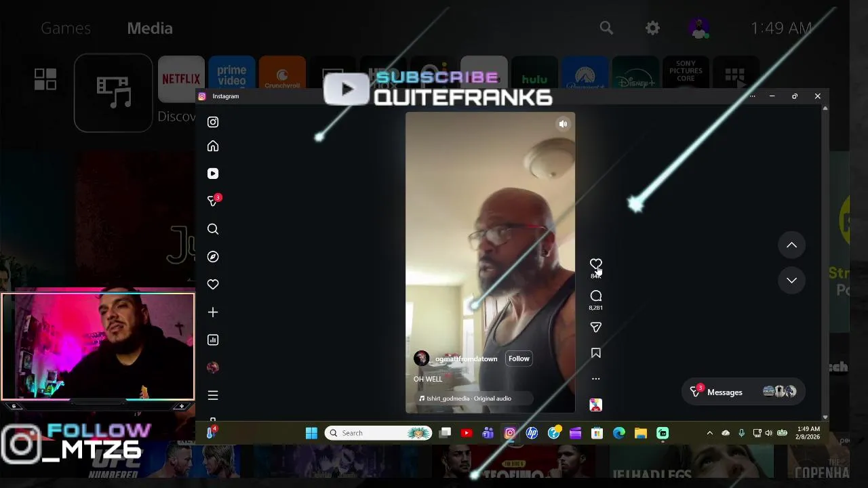
Task: Switch to Media tab in console window
Action: tap(150, 28)
